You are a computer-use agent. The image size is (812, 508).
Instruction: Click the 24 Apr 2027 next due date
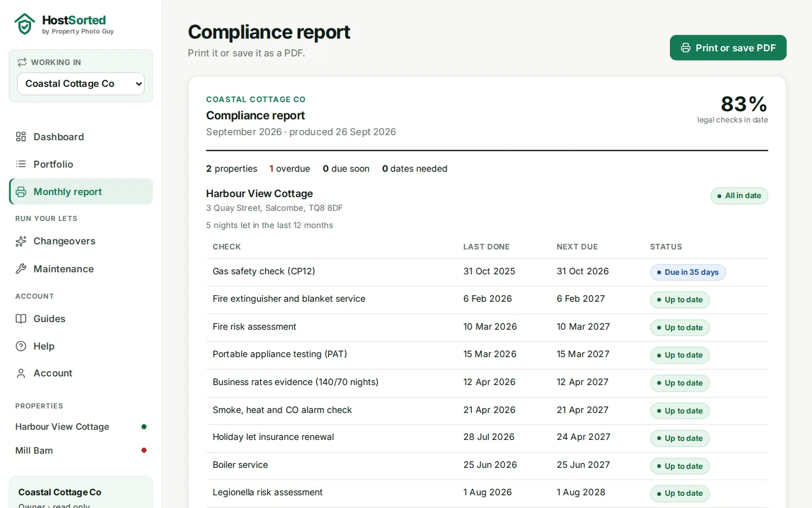point(584,437)
